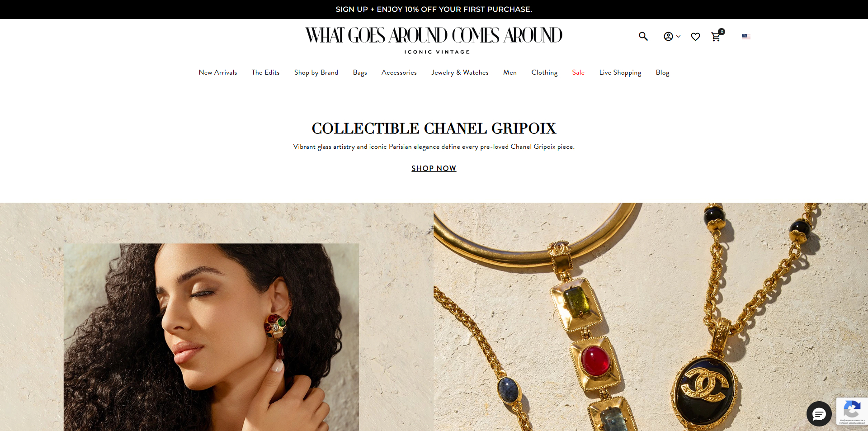Screen dimensions: 868x431
Task: Click the reCAPTCHA badge
Action: [x=852, y=411]
